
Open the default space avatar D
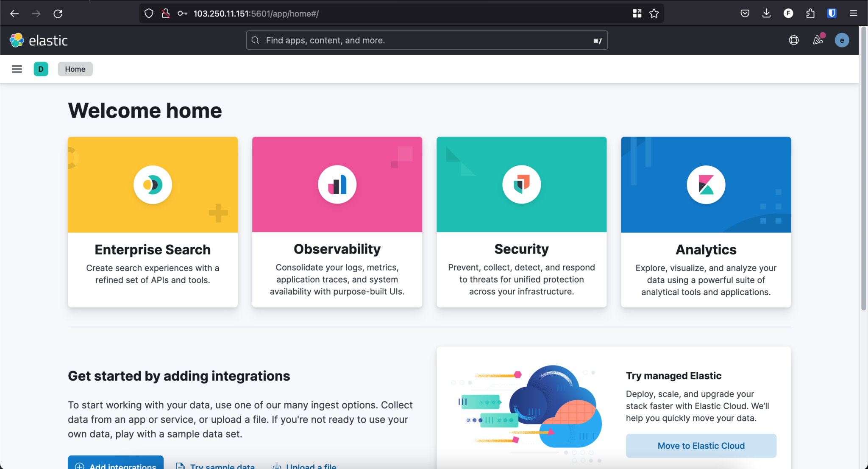pyautogui.click(x=41, y=69)
